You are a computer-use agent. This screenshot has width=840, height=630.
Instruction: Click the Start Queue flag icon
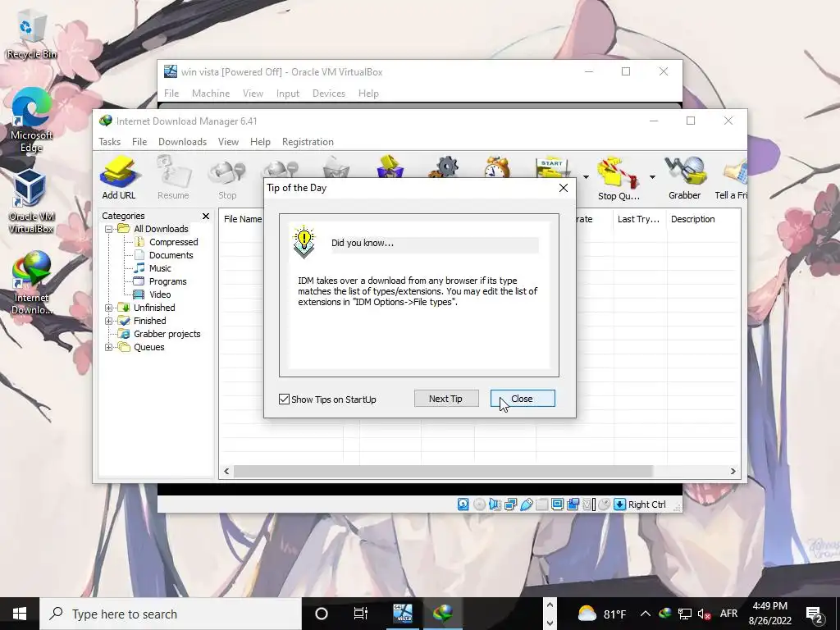[551, 167]
